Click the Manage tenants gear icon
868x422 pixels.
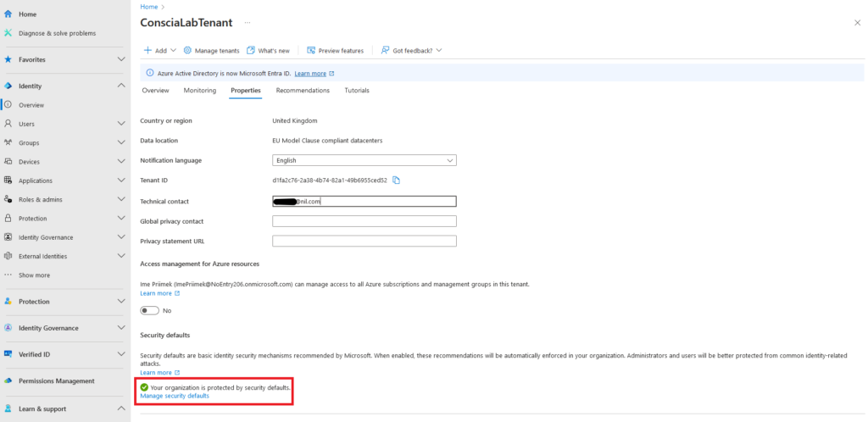[187, 50]
